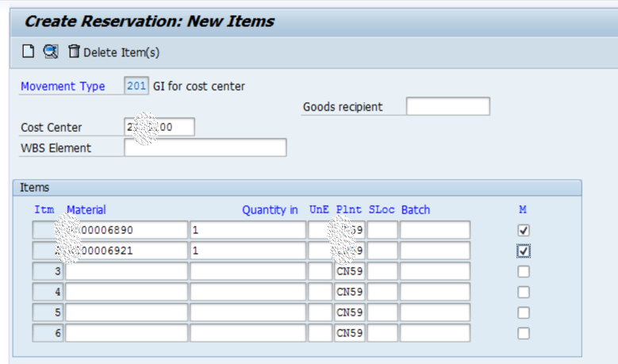
Task: Click the Quantity field in row 5
Action: [248, 312]
